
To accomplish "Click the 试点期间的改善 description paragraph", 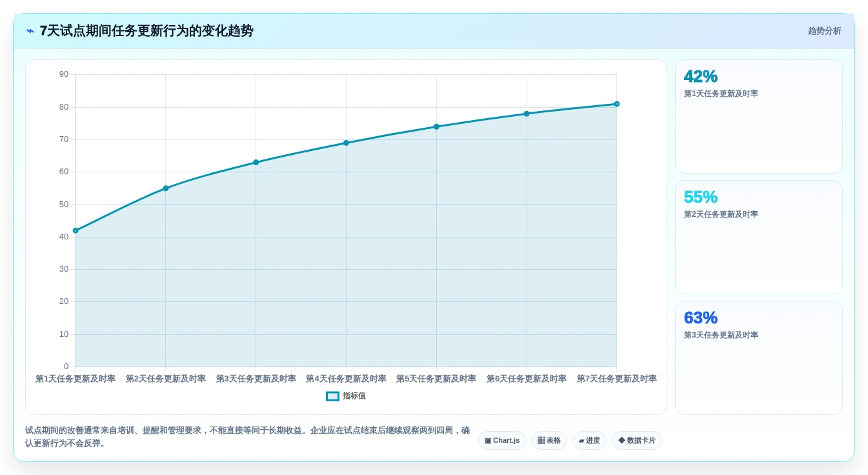I will point(248,437).
